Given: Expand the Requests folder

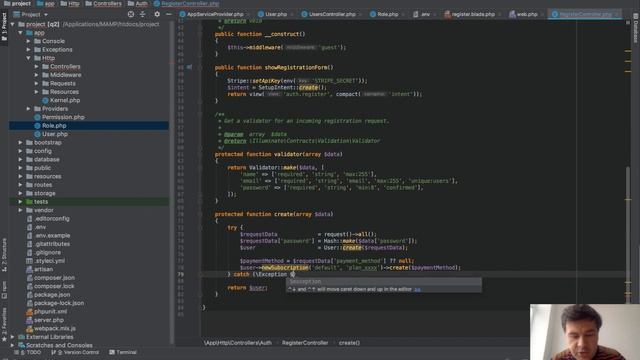Looking at the screenshot, I should pos(37,83).
